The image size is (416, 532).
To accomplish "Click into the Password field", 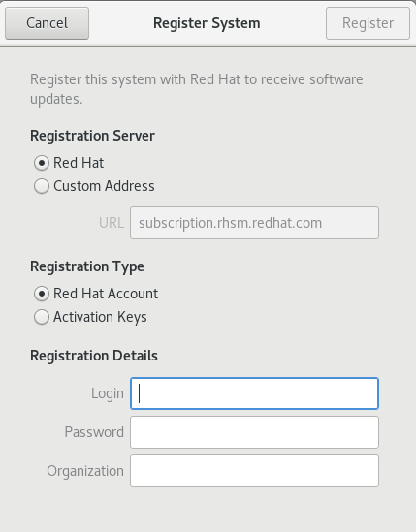I will coord(254,432).
